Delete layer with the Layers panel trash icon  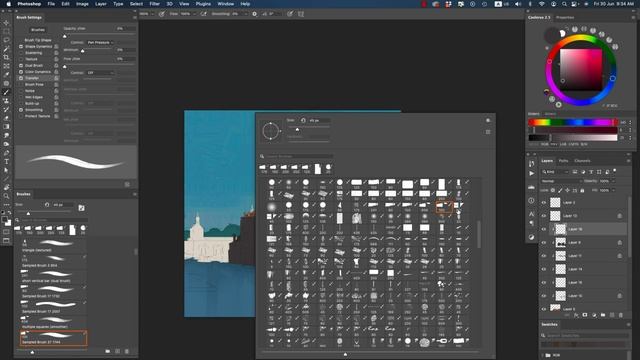(621, 315)
